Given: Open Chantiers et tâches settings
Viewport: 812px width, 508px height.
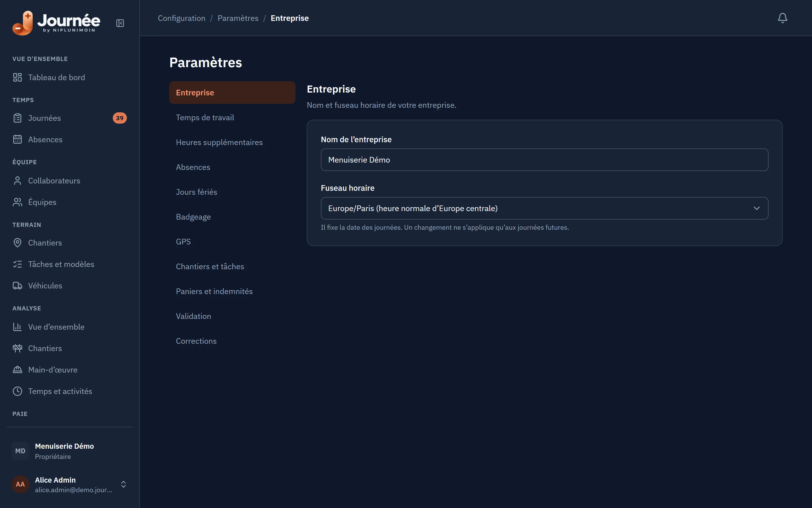Looking at the screenshot, I should click(232, 266).
